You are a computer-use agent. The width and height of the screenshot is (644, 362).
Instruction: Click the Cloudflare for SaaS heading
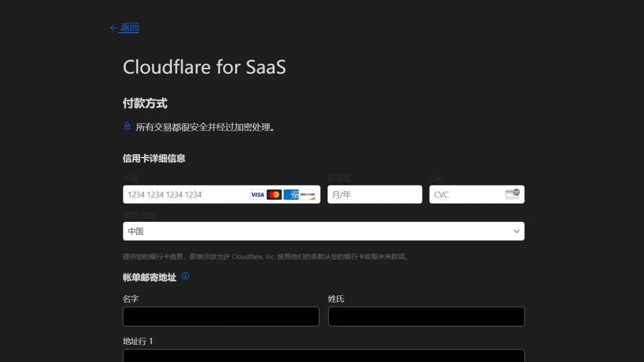tap(204, 67)
